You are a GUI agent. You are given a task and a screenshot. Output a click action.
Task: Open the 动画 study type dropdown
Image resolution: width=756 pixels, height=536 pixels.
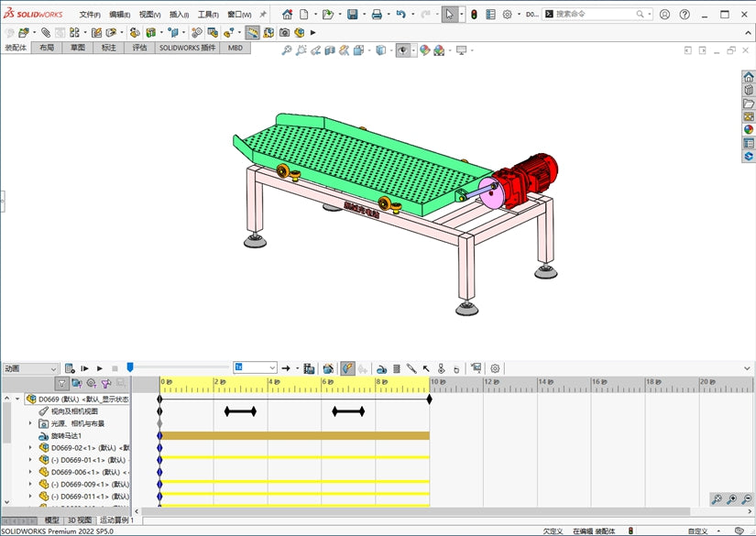pos(30,368)
